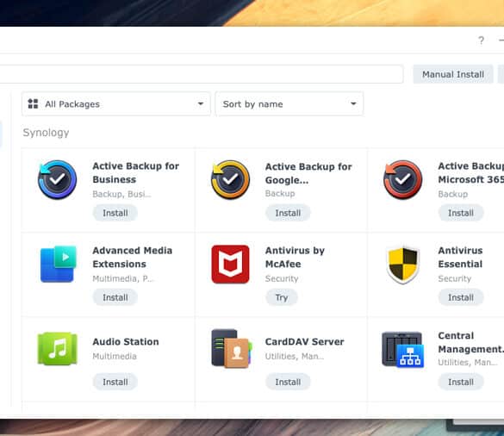The width and height of the screenshot is (504, 436).
Task: Install Active Backup for Google
Action: coord(288,213)
